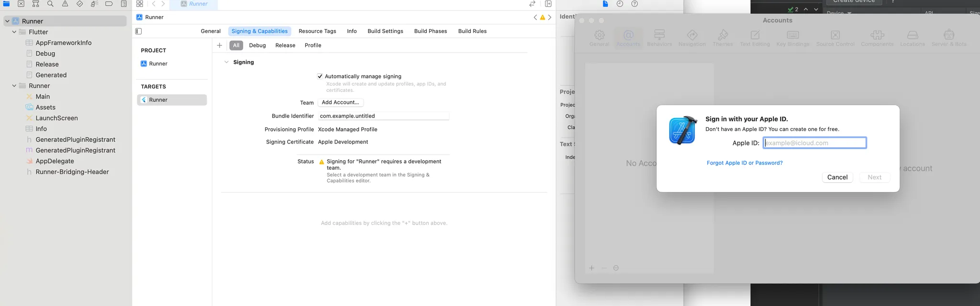This screenshot has width=980, height=306.
Task: Go forward with the editor forward arrow
Action: click(x=163, y=4)
